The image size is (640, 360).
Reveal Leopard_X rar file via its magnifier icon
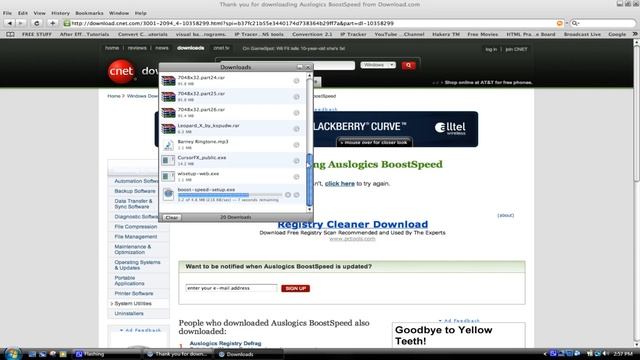[x=297, y=129]
